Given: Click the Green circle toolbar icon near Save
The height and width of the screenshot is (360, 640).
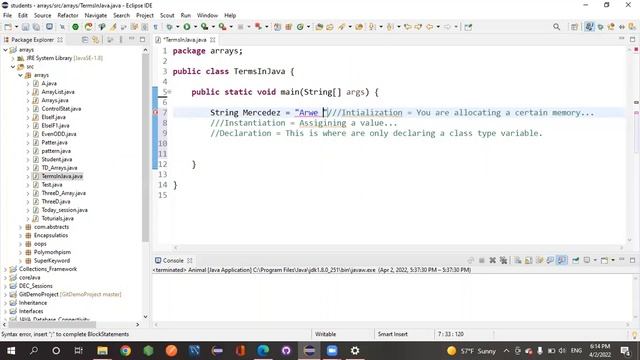Looking at the screenshot, I should pos(75,27).
